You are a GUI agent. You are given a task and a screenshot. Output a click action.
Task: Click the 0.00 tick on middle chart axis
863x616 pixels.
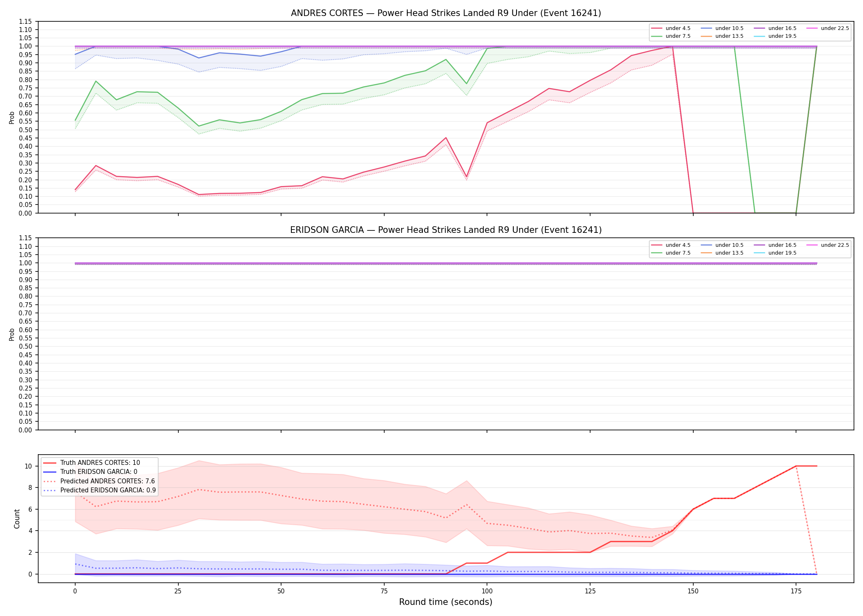click(x=25, y=430)
